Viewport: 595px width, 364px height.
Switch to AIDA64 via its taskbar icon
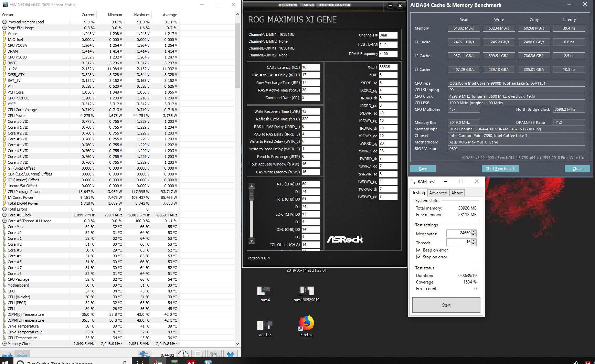tap(191, 362)
